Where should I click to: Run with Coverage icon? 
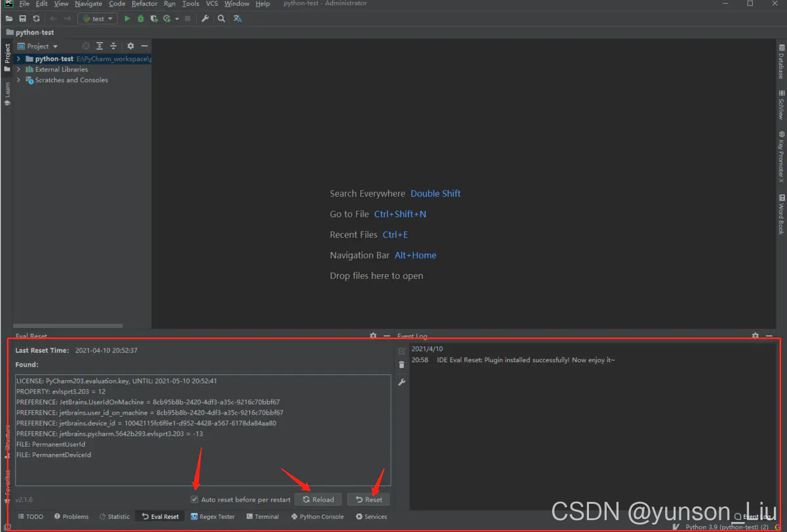pyautogui.click(x=154, y=19)
